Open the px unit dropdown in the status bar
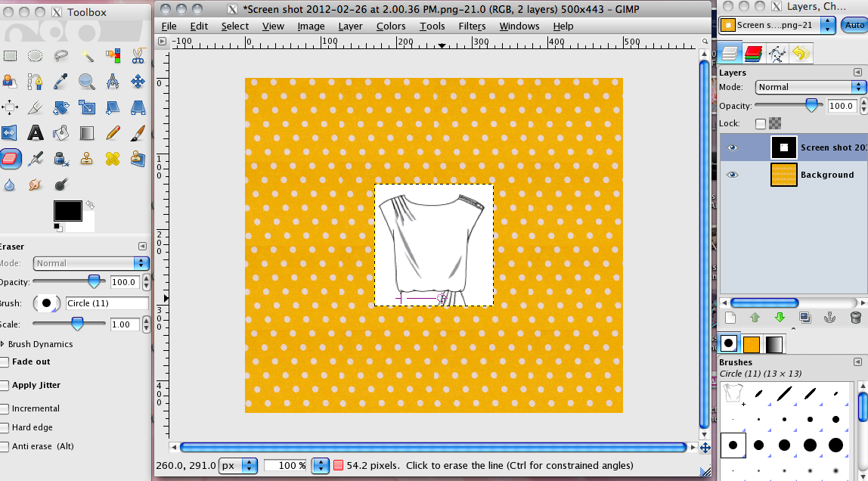 point(238,466)
